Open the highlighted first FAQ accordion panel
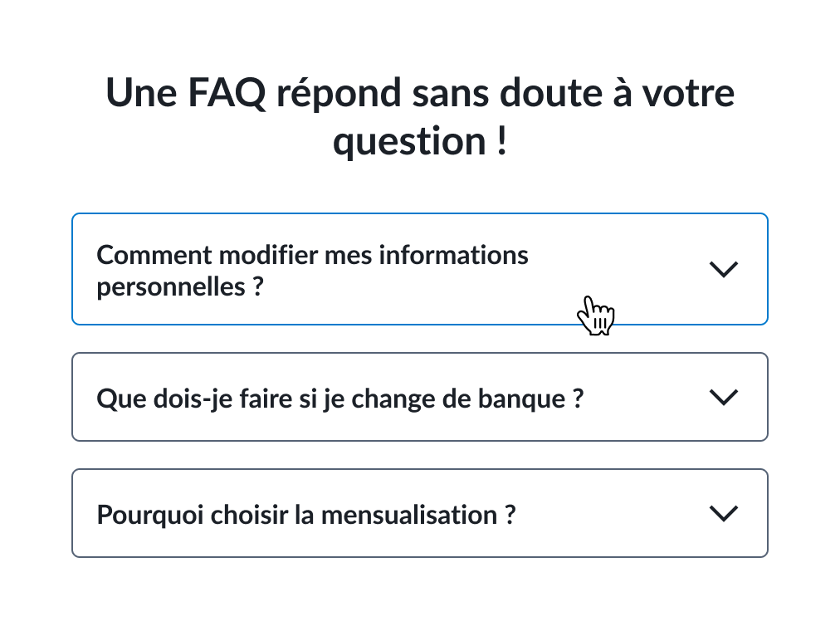The width and height of the screenshot is (840, 631). [x=419, y=269]
